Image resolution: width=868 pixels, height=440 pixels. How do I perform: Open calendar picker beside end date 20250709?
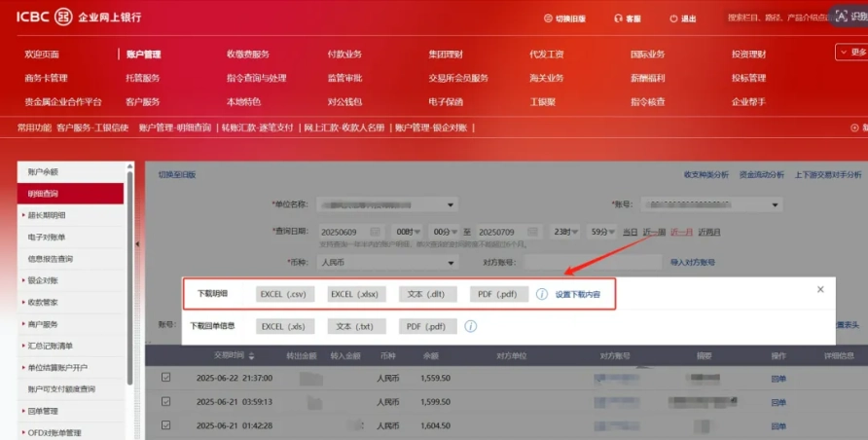point(532,232)
